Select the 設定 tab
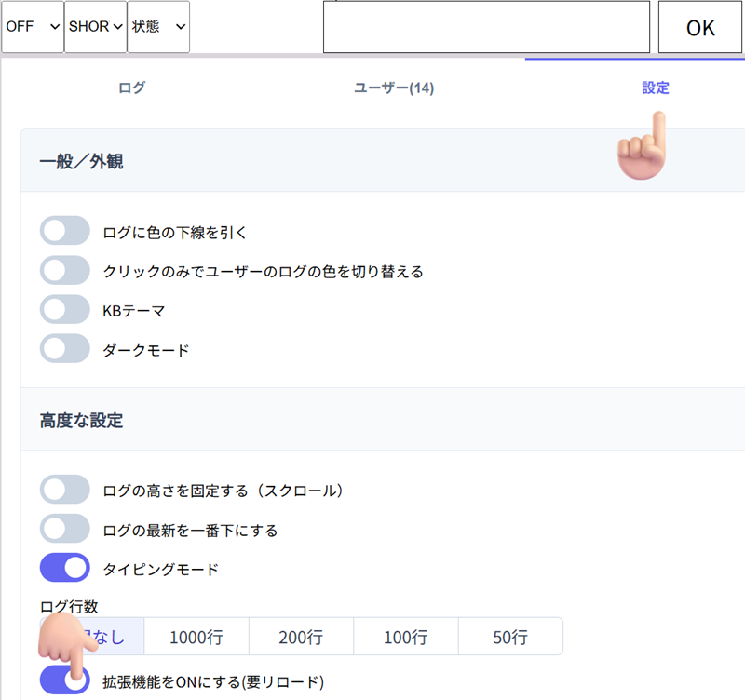745x700 pixels. [x=655, y=88]
